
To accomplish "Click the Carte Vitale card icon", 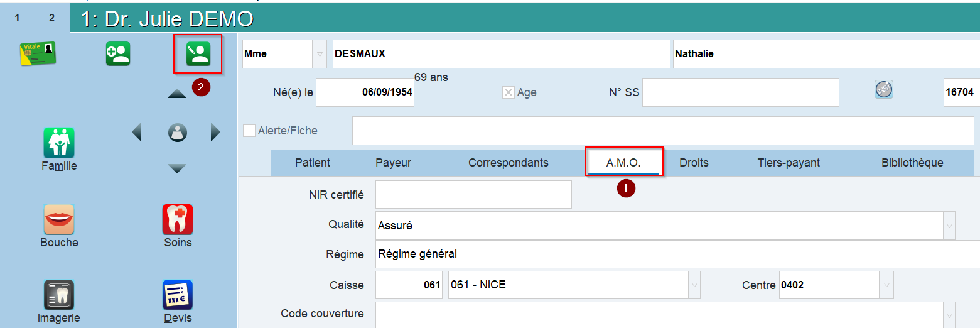I will [38, 53].
